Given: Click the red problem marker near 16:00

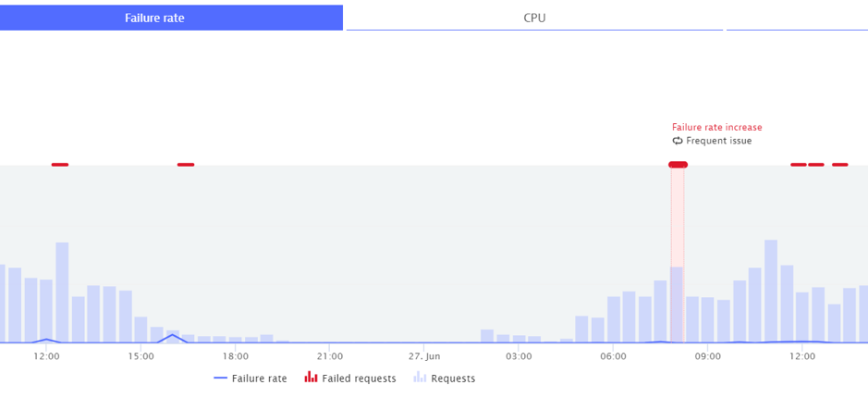Looking at the screenshot, I should (x=186, y=165).
